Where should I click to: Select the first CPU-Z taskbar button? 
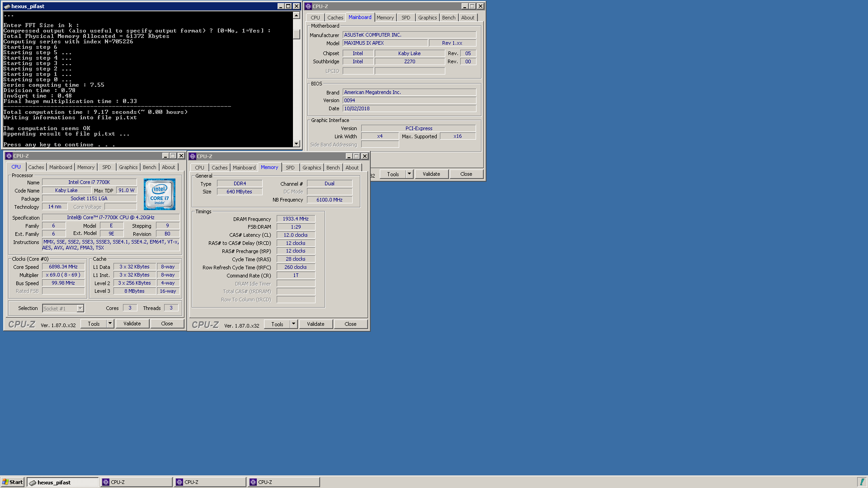137,482
